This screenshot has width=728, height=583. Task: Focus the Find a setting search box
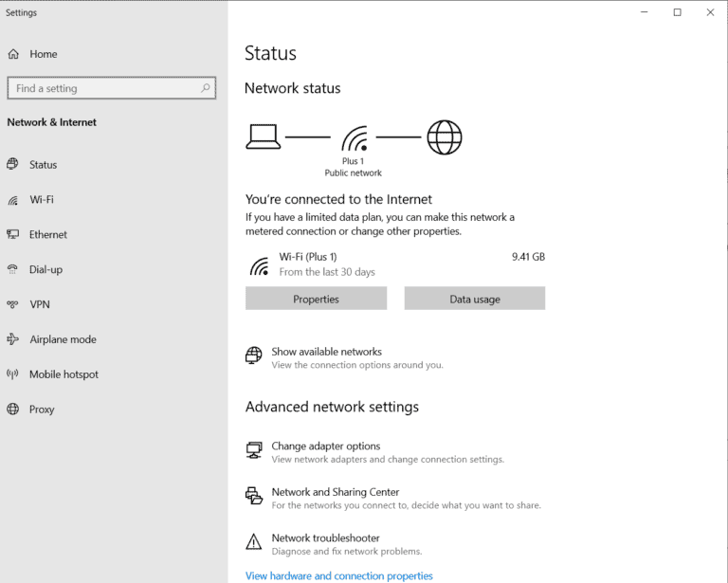[104, 88]
